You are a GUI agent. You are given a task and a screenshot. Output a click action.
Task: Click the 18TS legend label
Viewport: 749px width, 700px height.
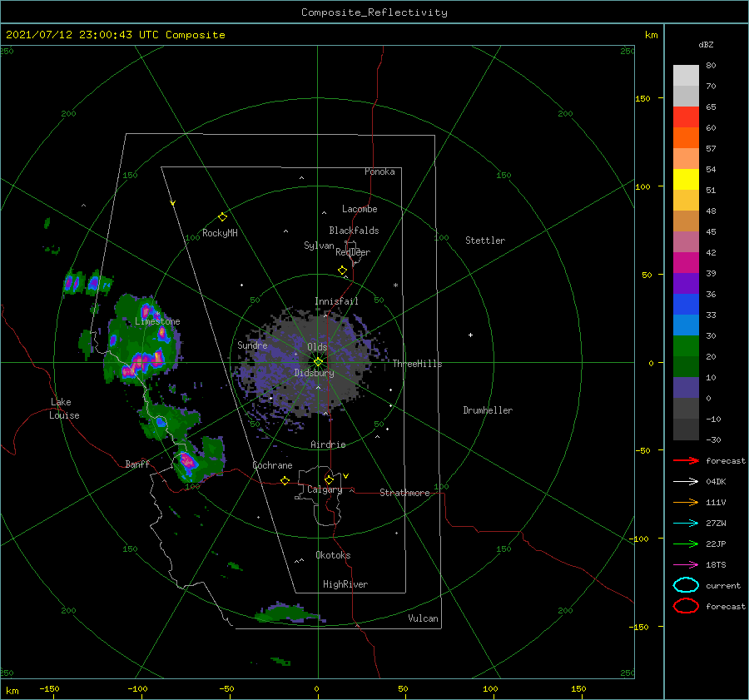click(x=716, y=565)
